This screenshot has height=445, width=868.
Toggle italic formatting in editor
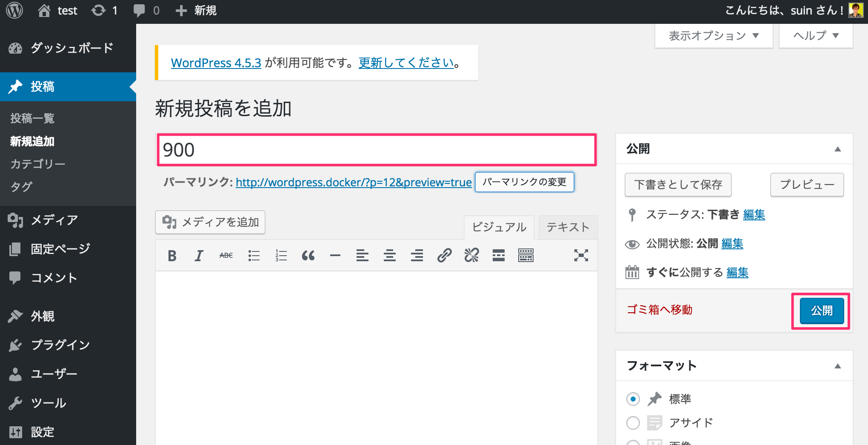point(199,256)
